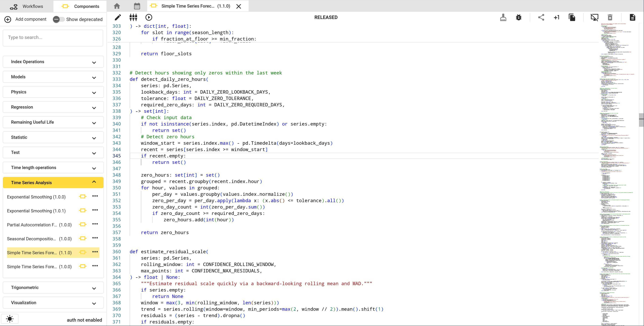Click the def detect_daily_zero_hours line
The height and width of the screenshot is (326, 644).
169,79
